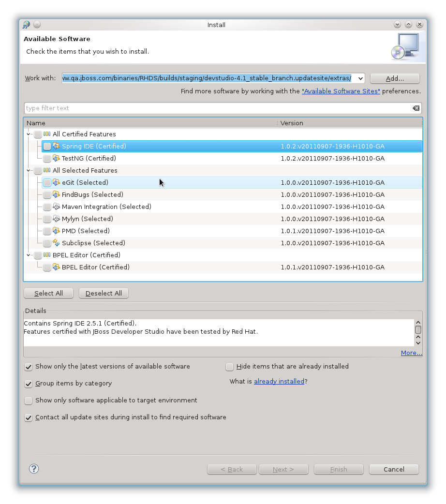The width and height of the screenshot is (446, 504).
Task: Click the Deselect All button
Action: point(104,293)
